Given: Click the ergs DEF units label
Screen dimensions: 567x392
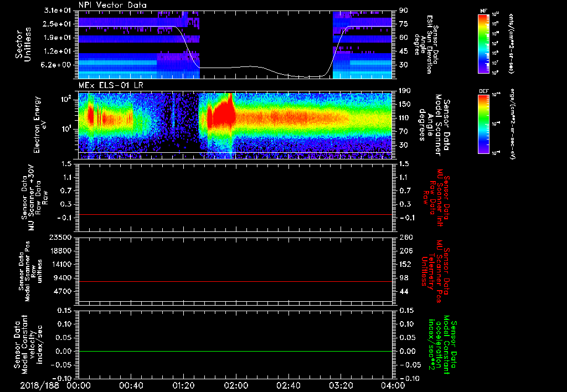Looking at the screenshot, I should [512, 124].
